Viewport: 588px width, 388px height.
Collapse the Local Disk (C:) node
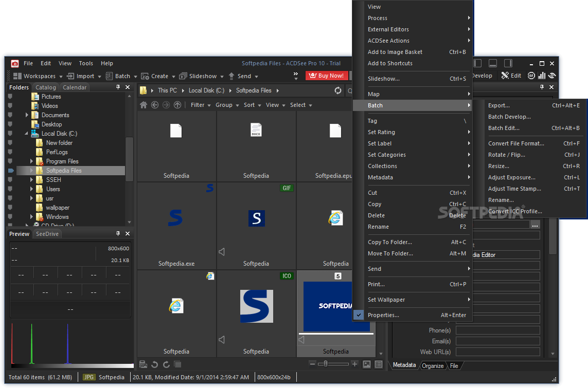[x=26, y=133]
